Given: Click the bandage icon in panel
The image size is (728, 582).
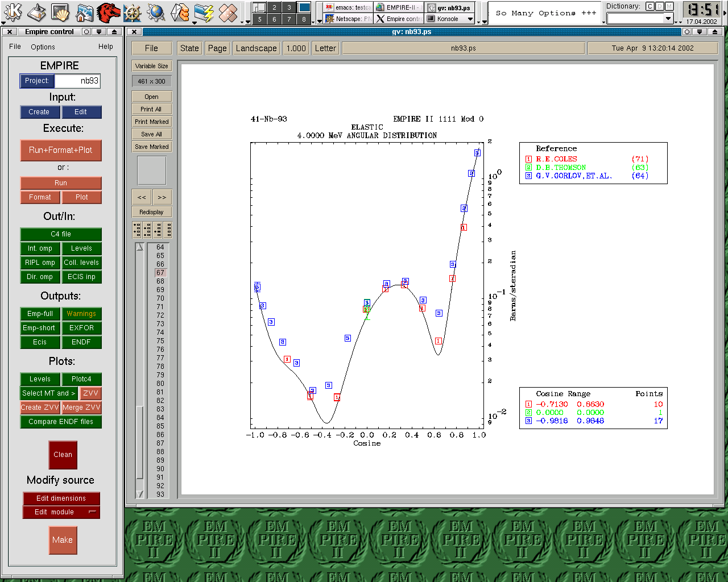Looking at the screenshot, I should [227, 11].
